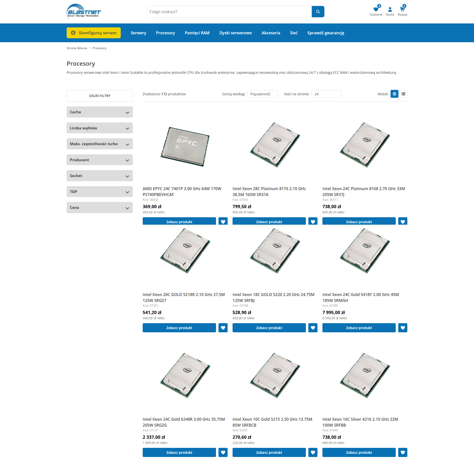Click the Blastnet logo
This screenshot has width=474, height=476.
84,11
